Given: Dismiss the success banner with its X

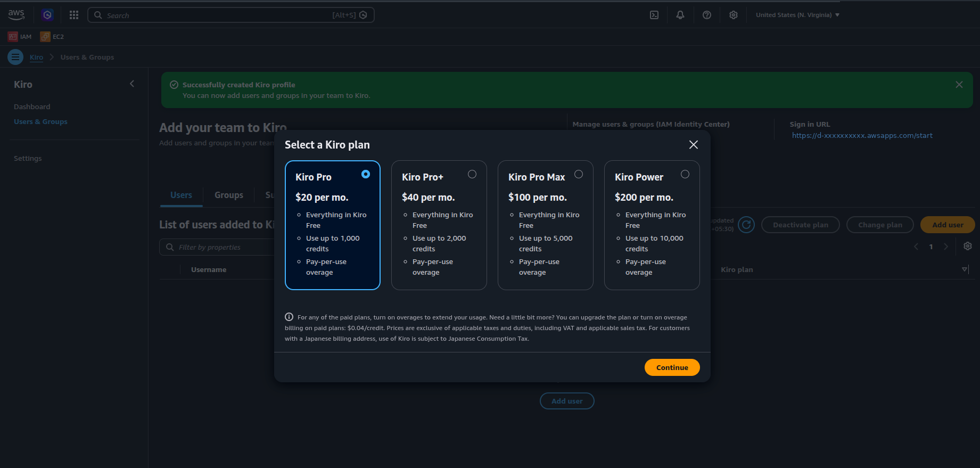Looking at the screenshot, I should pyautogui.click(x=959, y=85).
